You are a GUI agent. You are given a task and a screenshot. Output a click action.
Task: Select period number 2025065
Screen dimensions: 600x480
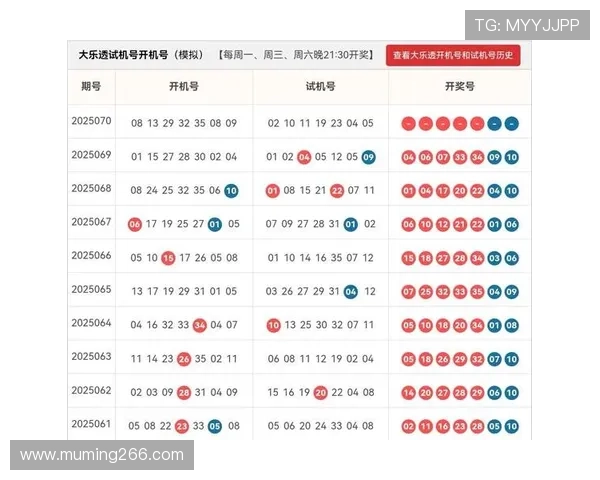click(x=91, y=289)
